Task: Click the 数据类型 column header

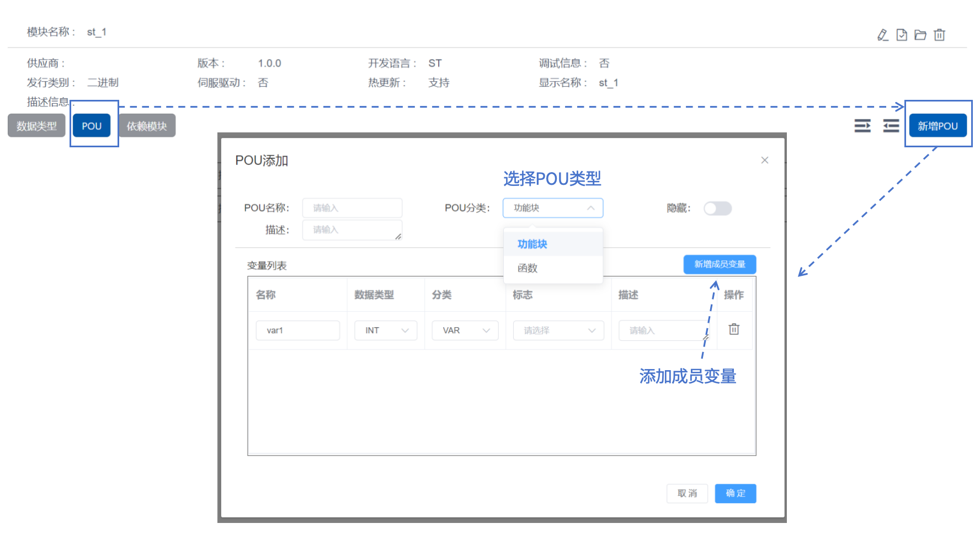Action: click(x=374, y=295)
